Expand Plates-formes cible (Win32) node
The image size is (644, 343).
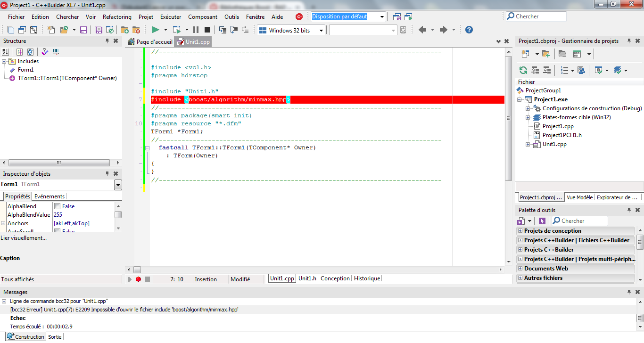[x=528, y=117]
